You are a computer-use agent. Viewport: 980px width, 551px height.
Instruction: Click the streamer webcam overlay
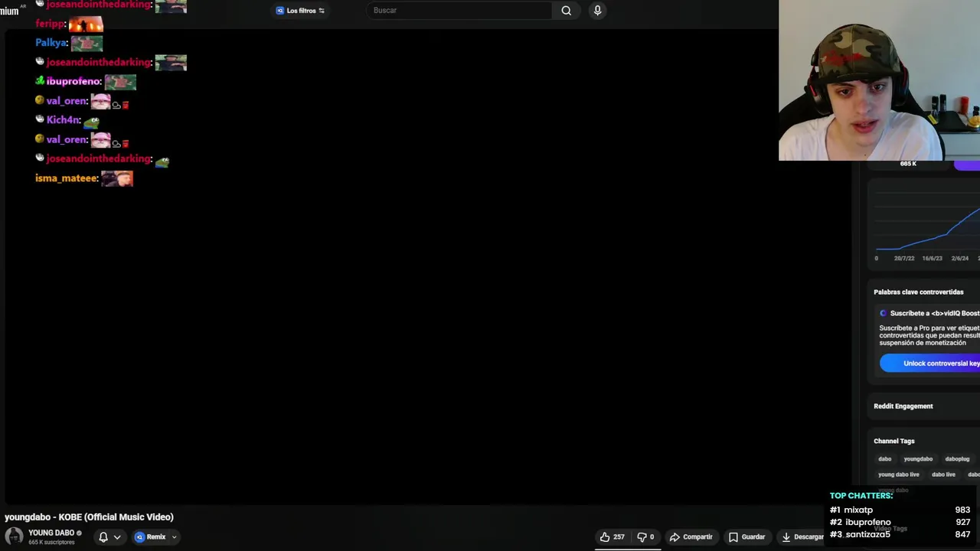coord(879,80)
